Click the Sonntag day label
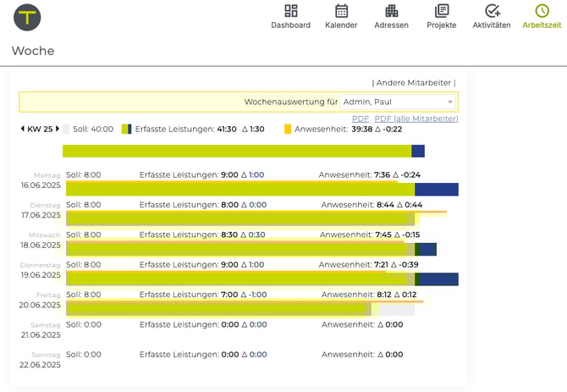The height and width of the screenshot is (392, 567). [46, 355]
